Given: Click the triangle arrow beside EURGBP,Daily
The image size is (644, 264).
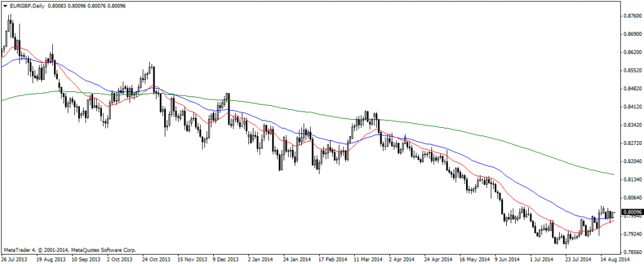Looking at the screenshot, I should pos(5,6).
